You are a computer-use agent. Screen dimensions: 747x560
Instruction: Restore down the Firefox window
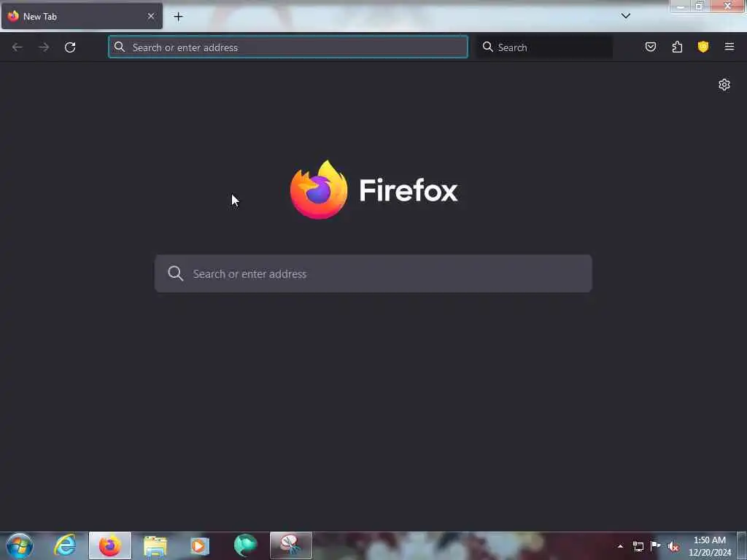point(699,6)
